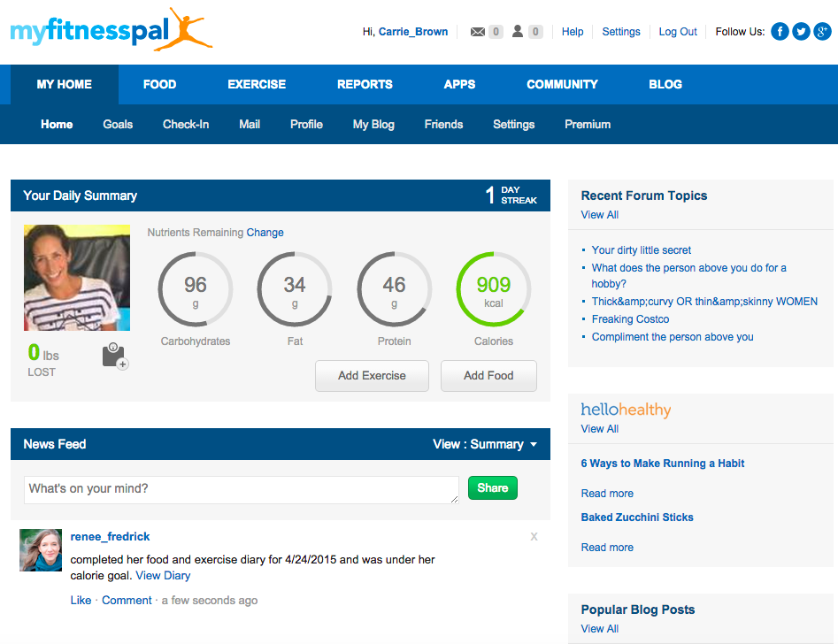Click the Protein remaining circle

point(395,289)
